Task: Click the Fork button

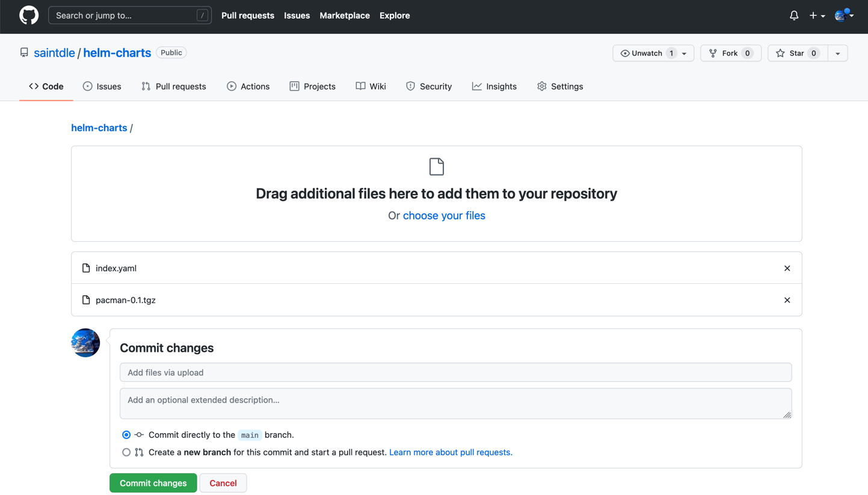Action: (731, 54)
